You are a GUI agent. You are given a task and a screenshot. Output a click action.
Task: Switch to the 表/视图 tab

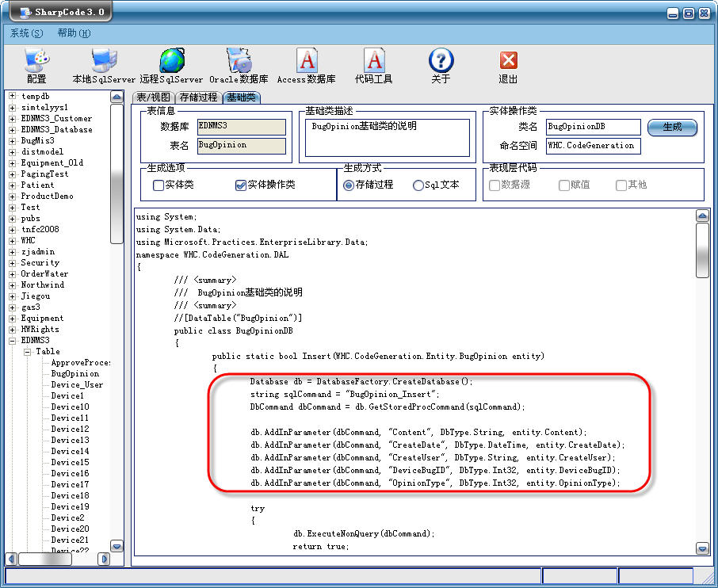[x=154, y=97]
